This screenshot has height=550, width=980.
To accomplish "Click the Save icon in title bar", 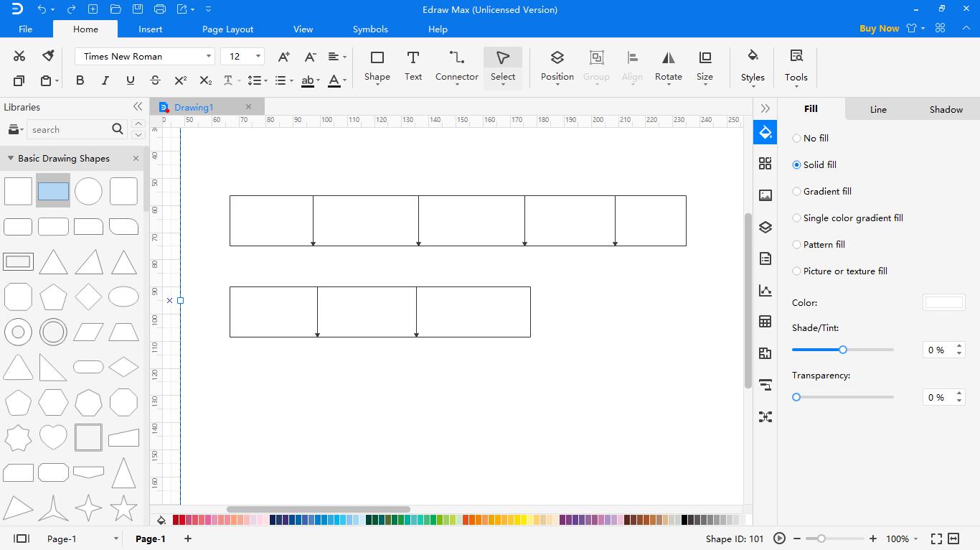I will coord(137,9).
